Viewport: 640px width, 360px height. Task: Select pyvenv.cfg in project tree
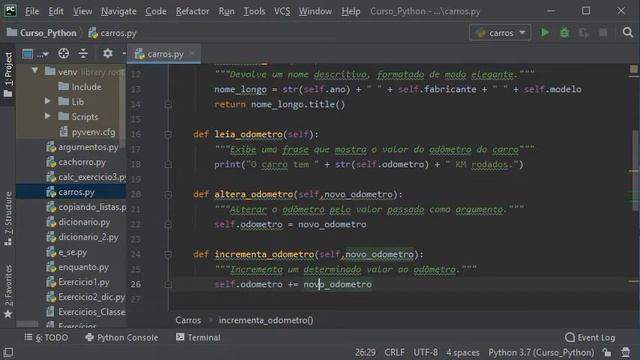[x=87, y=132]
